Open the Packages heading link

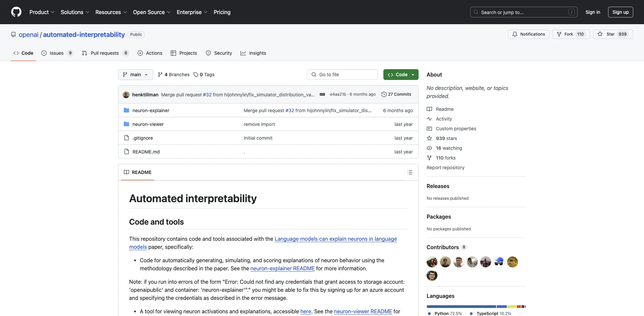[x=439, y=217]
